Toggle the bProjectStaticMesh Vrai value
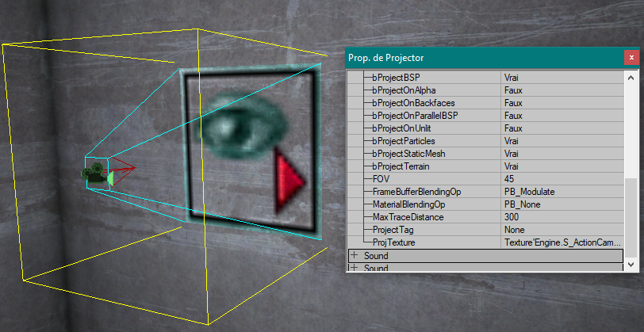 [562, 154]
